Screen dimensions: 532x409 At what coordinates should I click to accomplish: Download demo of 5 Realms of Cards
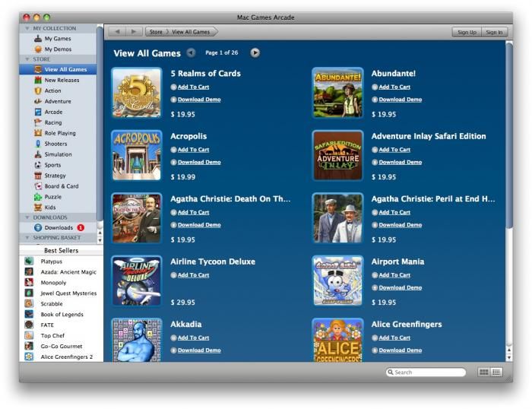coord(199,100)
